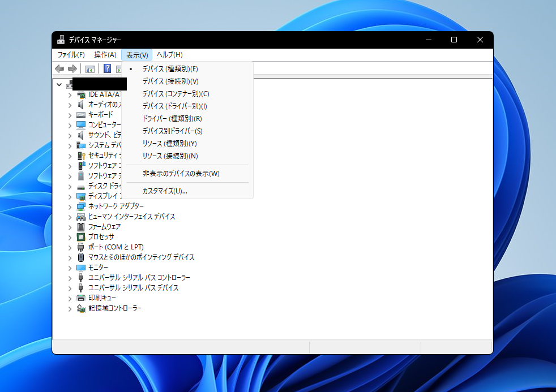Viewport: 556px width, 392px height.
Task: Click the ディスク ドライブ icon
Action: [x=81, y=187]
